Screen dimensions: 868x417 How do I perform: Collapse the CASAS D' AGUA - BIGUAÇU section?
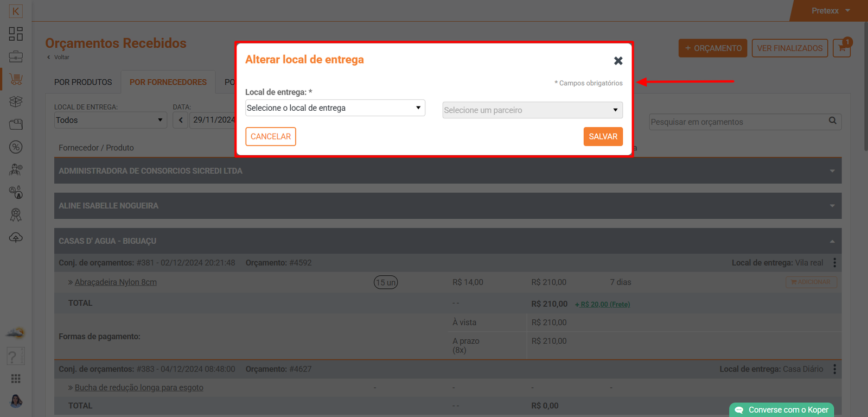click(x=832, y=241)
